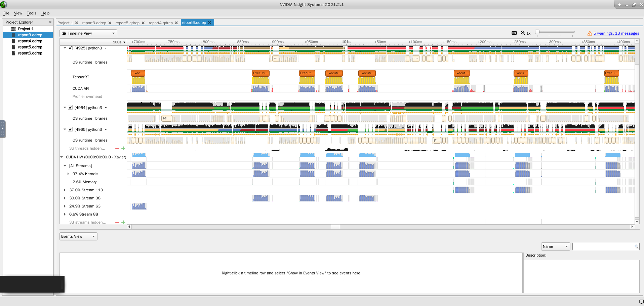The width and height of the screenshot is (644, 306).
Task: Expand the 6.9% Stream 88 row
Action: point(65,214)
